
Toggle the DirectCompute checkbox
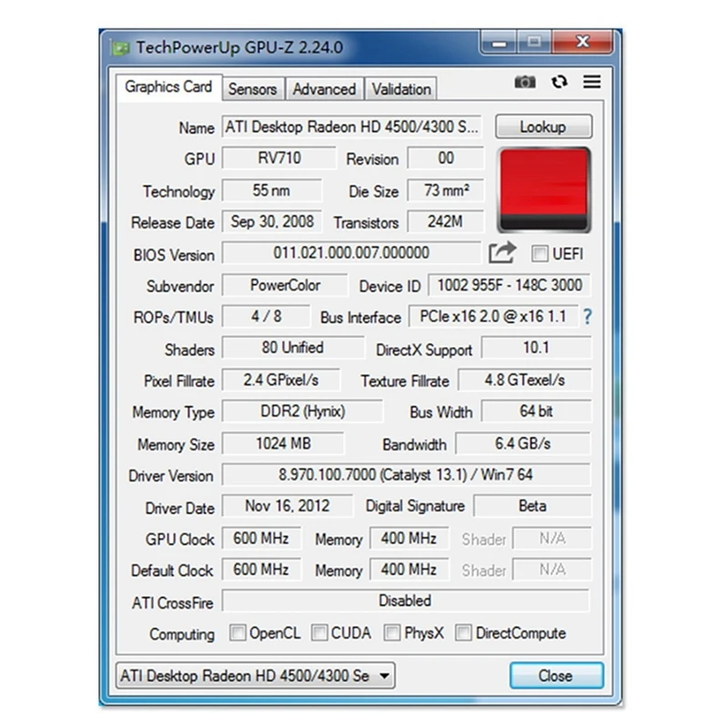(463, 632)
